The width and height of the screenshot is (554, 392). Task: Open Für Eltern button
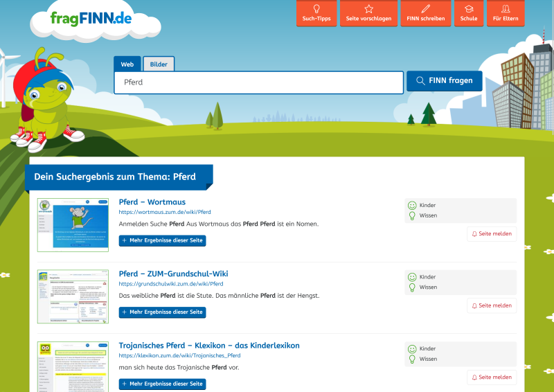click(x=506, y=13)
